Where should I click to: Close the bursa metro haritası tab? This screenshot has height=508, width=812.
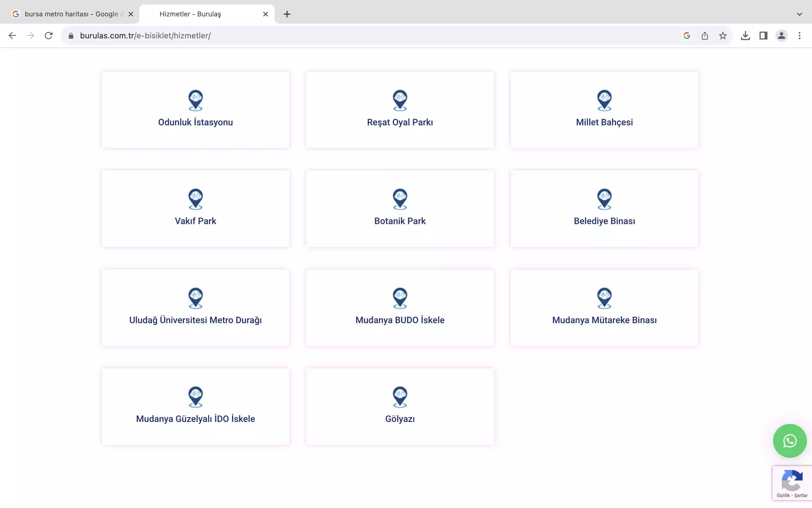(x=131, y=14)
